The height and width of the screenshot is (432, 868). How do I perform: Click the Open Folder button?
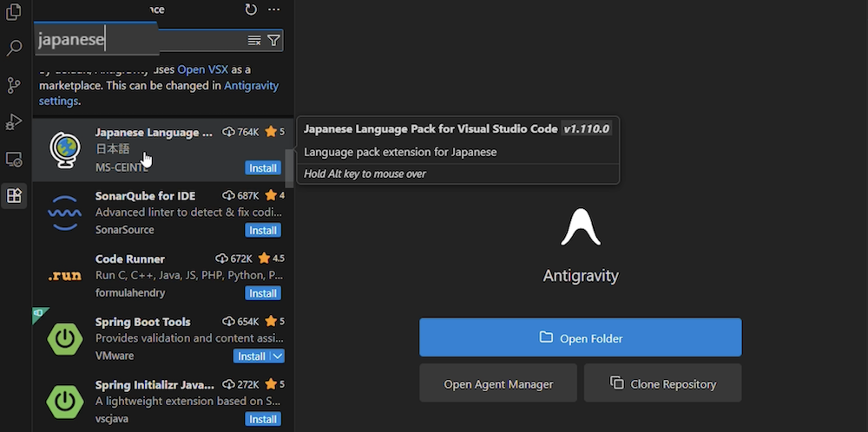[580, 337]
